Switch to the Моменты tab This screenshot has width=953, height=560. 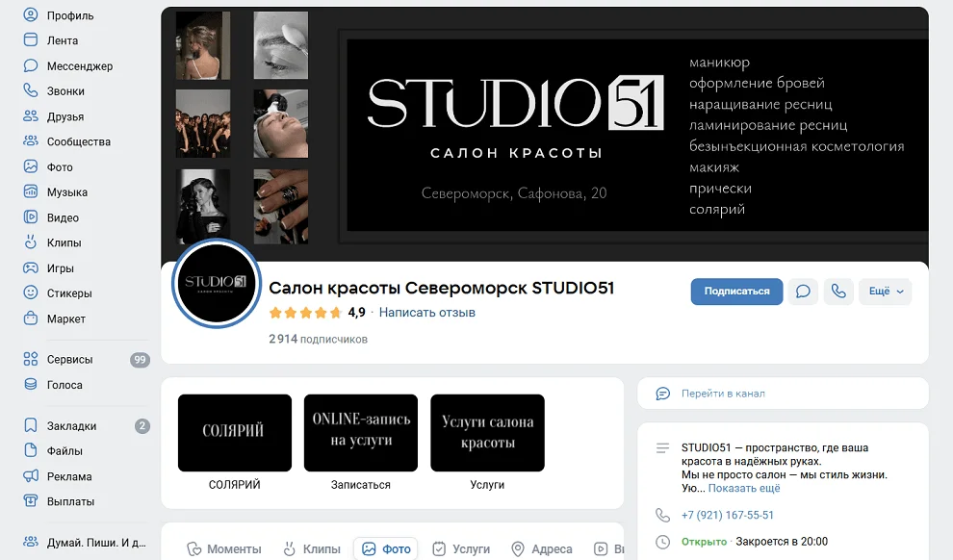(224, 549)
